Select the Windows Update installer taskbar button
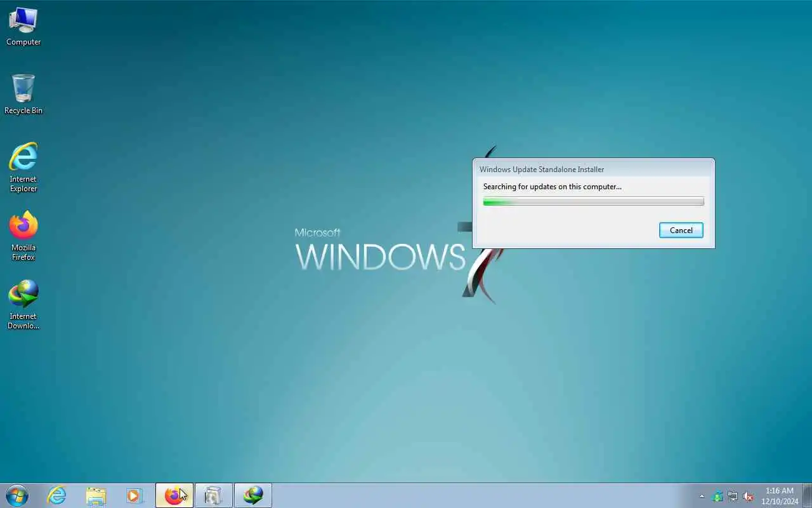The width and height of the screenshot is (812, 508). 214,495
